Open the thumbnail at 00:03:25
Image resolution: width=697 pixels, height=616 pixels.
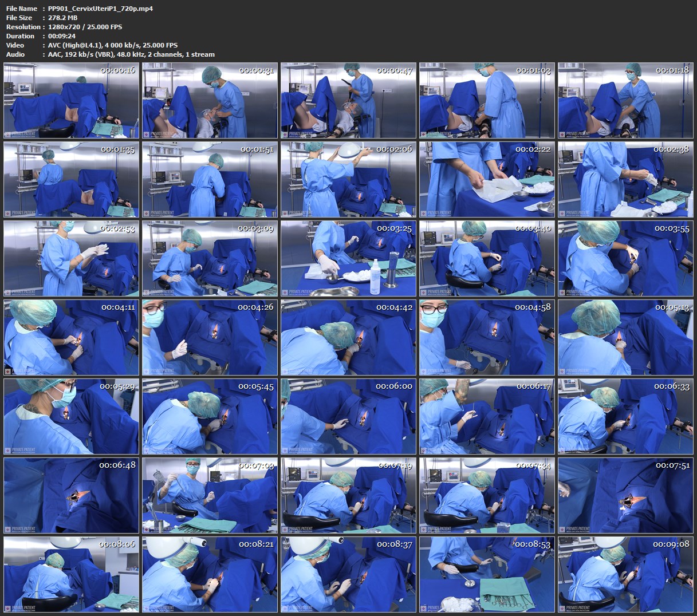[x=348, y=258]
